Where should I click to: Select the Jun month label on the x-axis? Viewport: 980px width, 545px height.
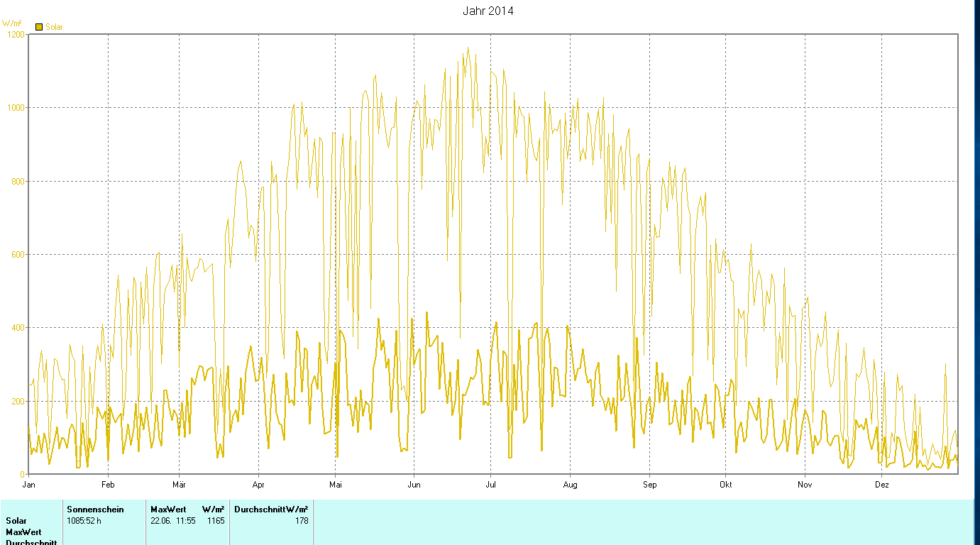point(414,485)
